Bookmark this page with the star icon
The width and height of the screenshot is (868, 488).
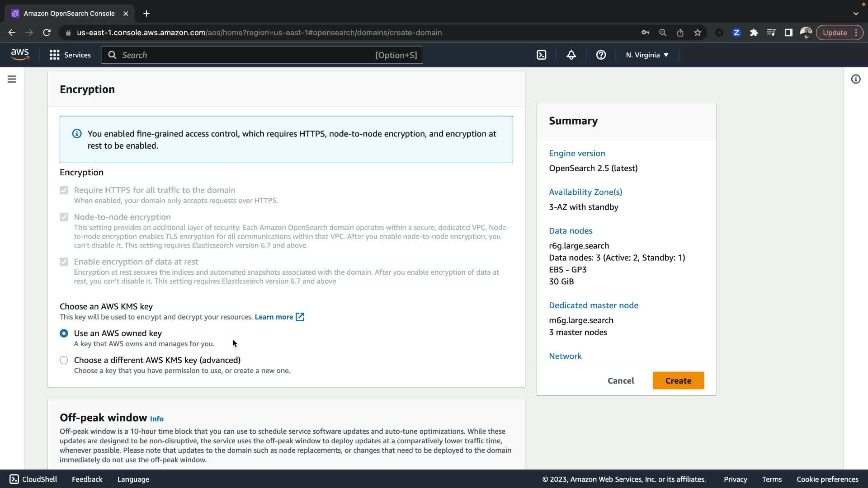tap(698, 33)
